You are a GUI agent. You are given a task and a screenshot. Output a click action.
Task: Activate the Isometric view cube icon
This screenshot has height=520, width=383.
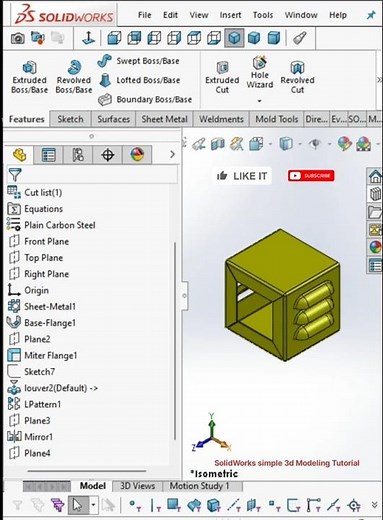point(234,38)
